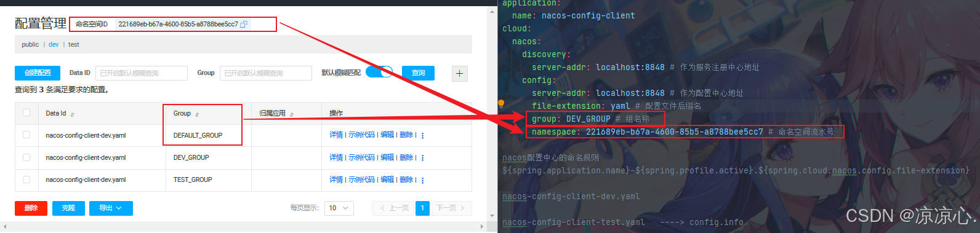980x233 pixels.
Task: Open the page size dropdown showing 10
Action: click(339, 208)
